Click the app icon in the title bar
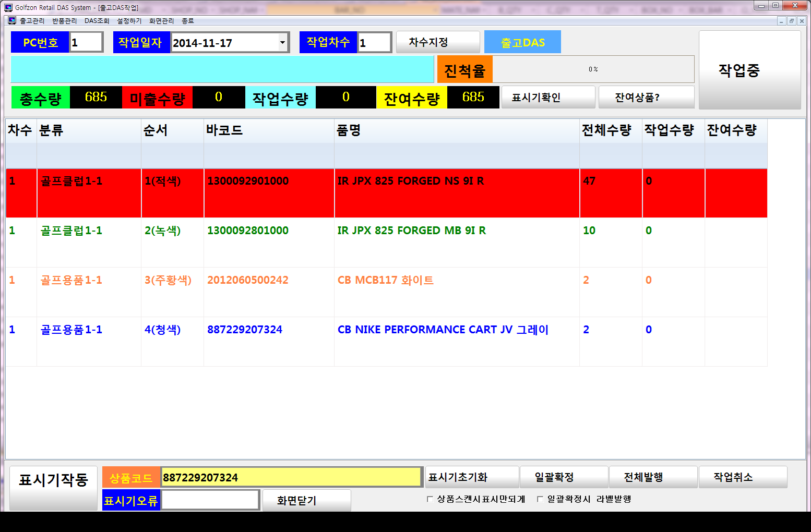The height and width of the screenshot is (532, 811). 8,7
